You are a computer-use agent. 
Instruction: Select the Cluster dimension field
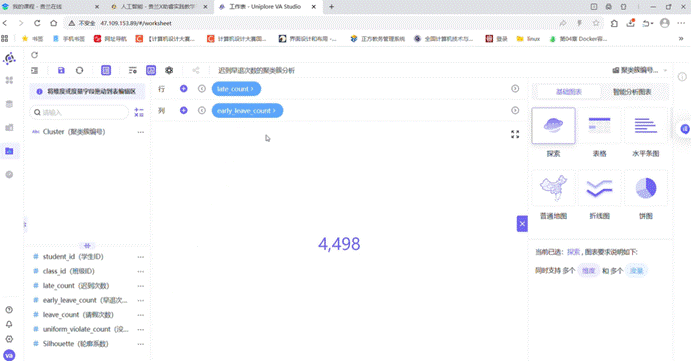(x=74, y=132)
